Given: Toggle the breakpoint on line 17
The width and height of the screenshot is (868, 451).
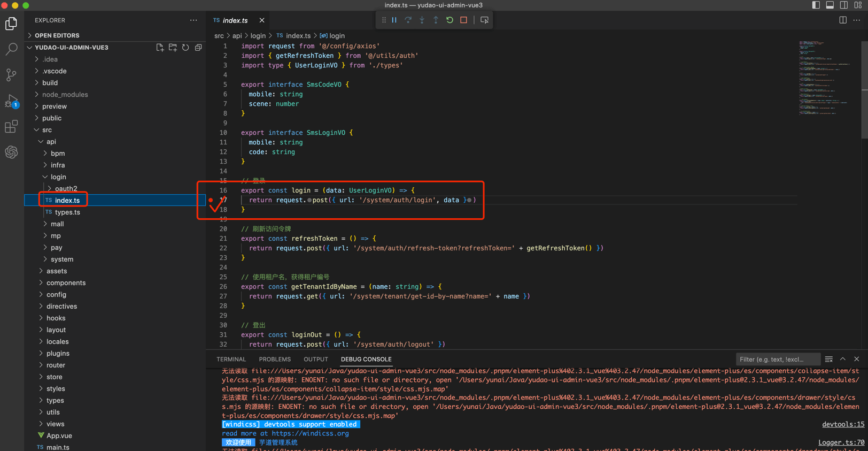Looking at the screenshot, I should (x=211, y=200).
